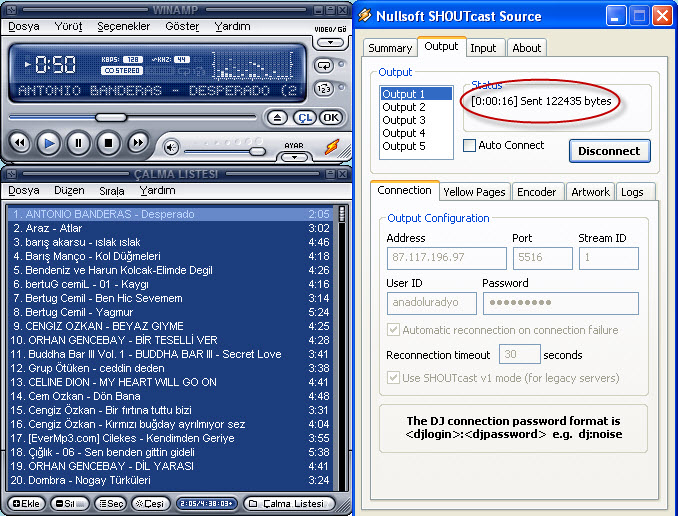Pause playback in Winamp
This screenshot has width=678, height=516.
[x=78, y=143]
